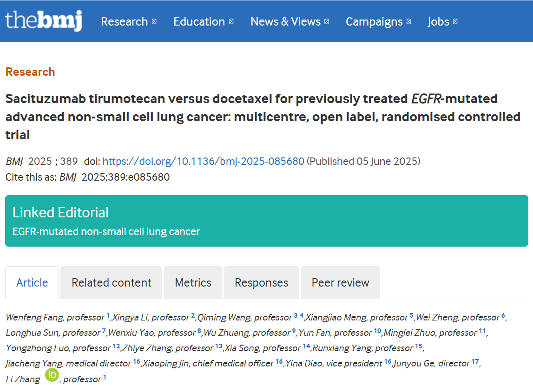Expand the Campaigns menu arrow
The height and width of the screenshot is (392, 533).
pyautogui.click(x=409, y=22)
